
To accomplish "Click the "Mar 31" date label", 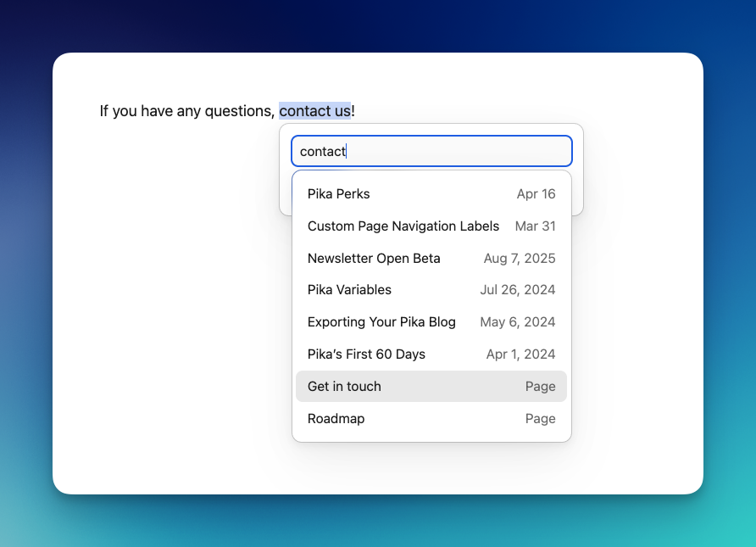I will coord(535,226).
